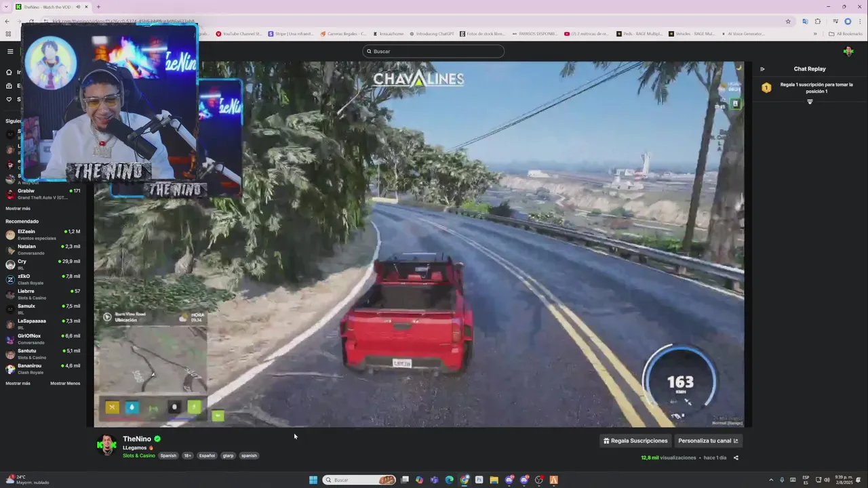Mute the TheNino tab audio icon

click(78, 7)
